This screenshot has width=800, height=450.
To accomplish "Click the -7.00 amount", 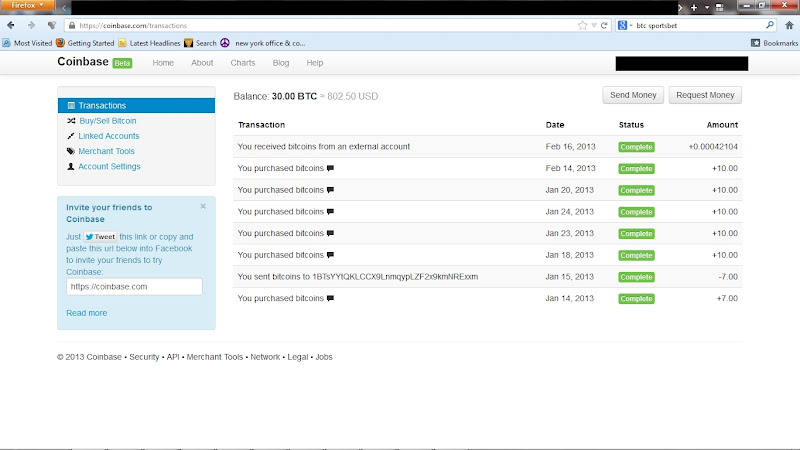I will (728, 277).
